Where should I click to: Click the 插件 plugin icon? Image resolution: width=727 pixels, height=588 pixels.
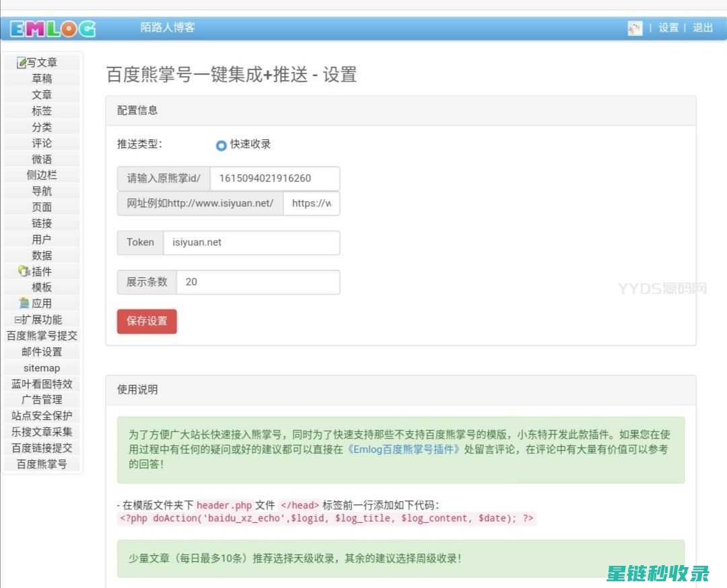[24, 270]
